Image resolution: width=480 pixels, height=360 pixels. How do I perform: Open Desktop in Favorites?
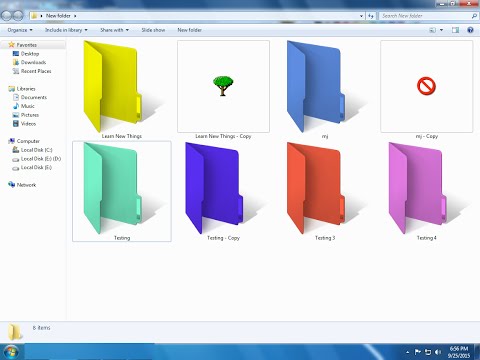tap(26, 54)
